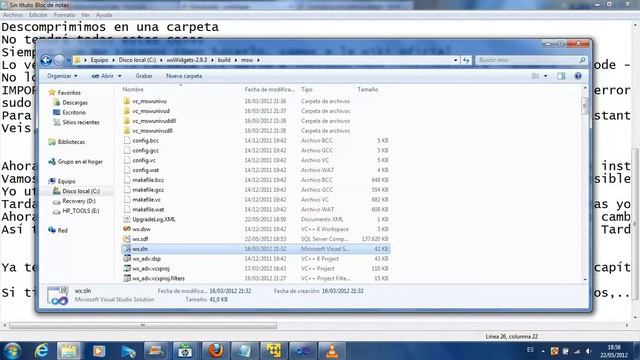Launch Windows Media Player from taskbar
The image size is (640, 360).
98,351
